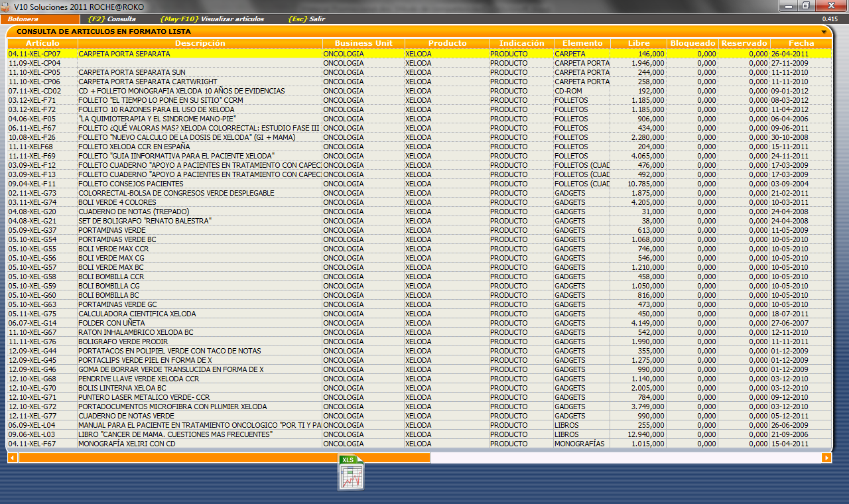Viewport: 849px width, 504px height.
Task: Click the orange horizontal scrollbar thumb
Action: [x=224, y=458]
